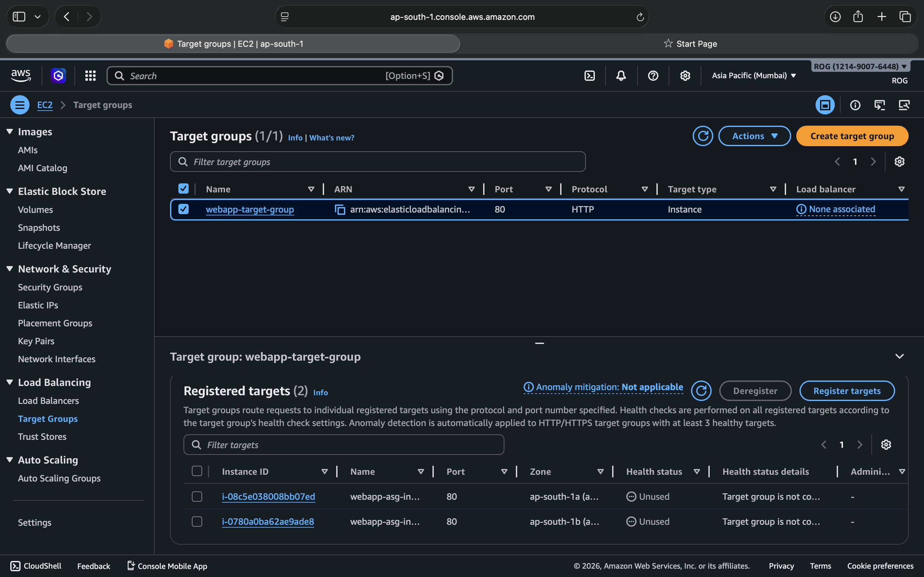
Task: Open the Asia Pacific (Mumbai) region selector
Action: (x=754, y=76)
